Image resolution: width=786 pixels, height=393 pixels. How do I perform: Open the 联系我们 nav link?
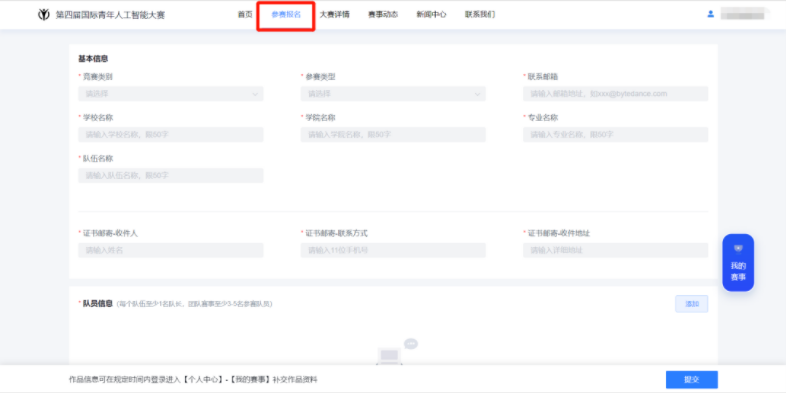coord(480,15)
